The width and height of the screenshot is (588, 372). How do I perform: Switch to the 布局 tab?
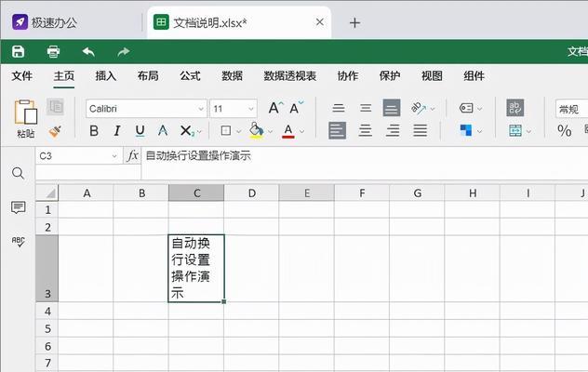pyautogui.click(x=148, y=76)
